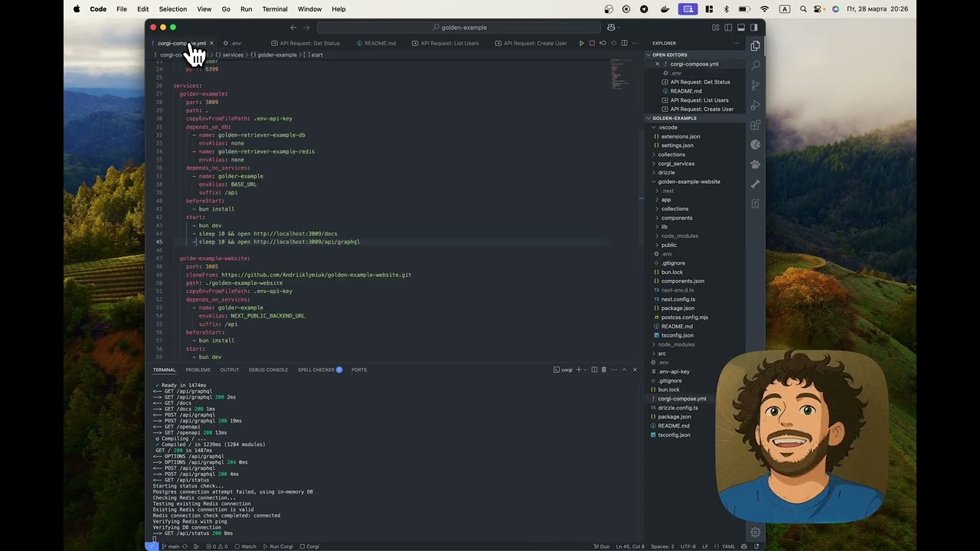Collapse the golden-example-website folder
Image resolution: width=980 pixels, height=551 pixels.
689,182
